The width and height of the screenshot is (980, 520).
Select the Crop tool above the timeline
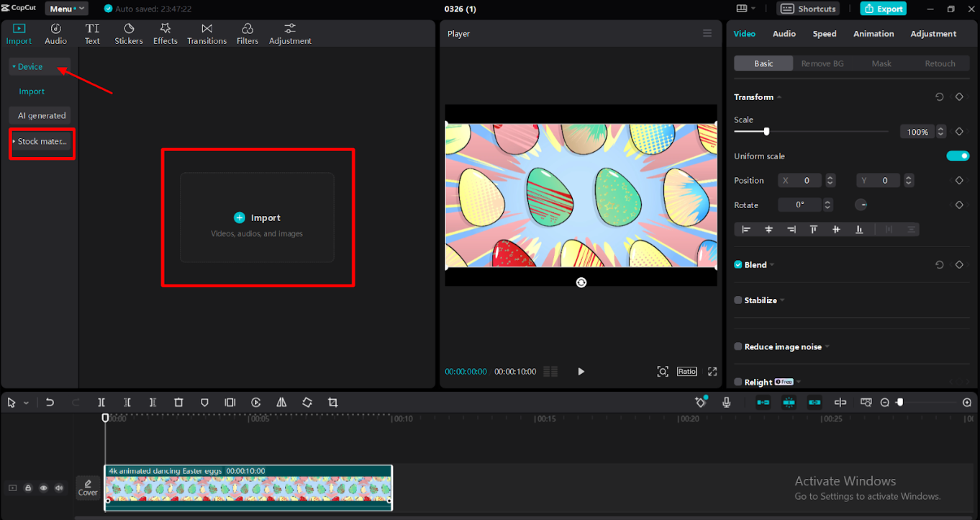coord(332,403)
